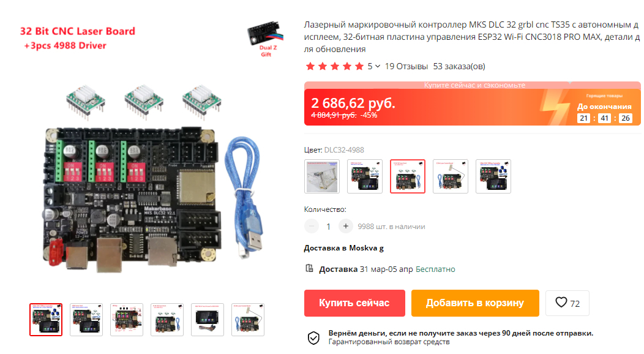644x354 pixels.
Task: Select the second color variant with touchscreen
Action: [365, 176]
